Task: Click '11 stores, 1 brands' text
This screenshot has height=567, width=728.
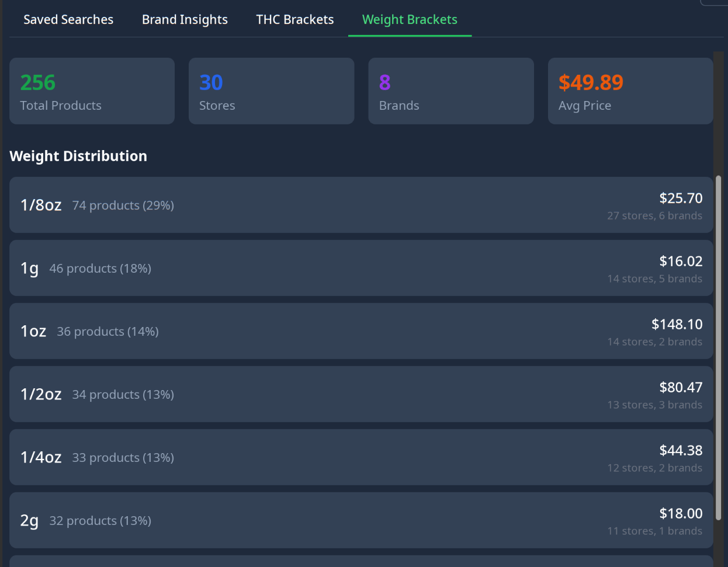Action: coord(655,531)
